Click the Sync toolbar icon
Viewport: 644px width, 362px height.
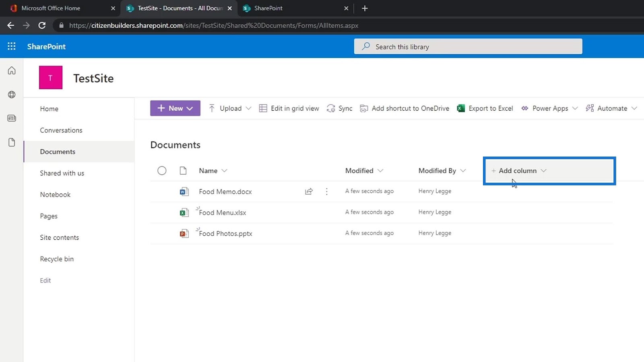(x=339, y=108)
